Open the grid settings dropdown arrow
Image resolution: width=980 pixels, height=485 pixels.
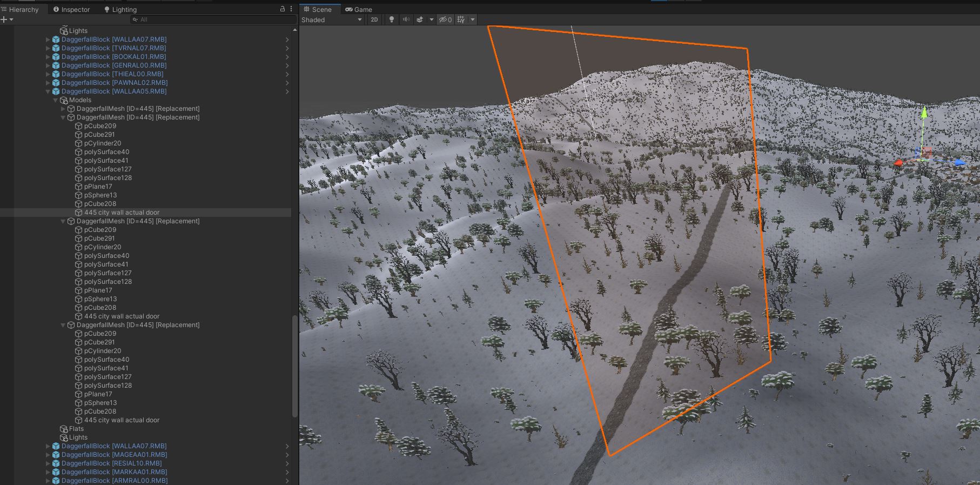click(473, 19)
